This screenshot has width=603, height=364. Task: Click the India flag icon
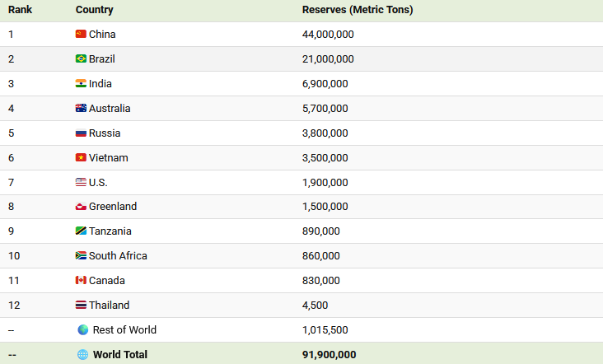(x=81, y=84)
